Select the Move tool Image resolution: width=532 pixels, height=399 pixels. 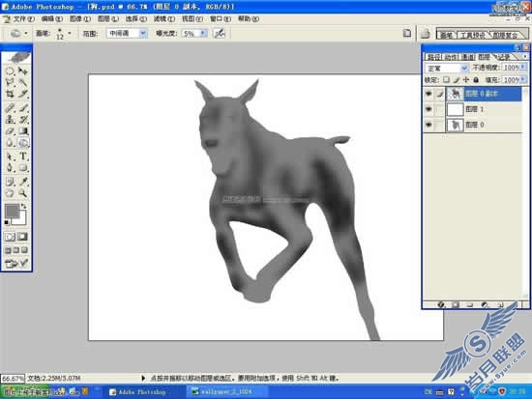pos(23,71)
